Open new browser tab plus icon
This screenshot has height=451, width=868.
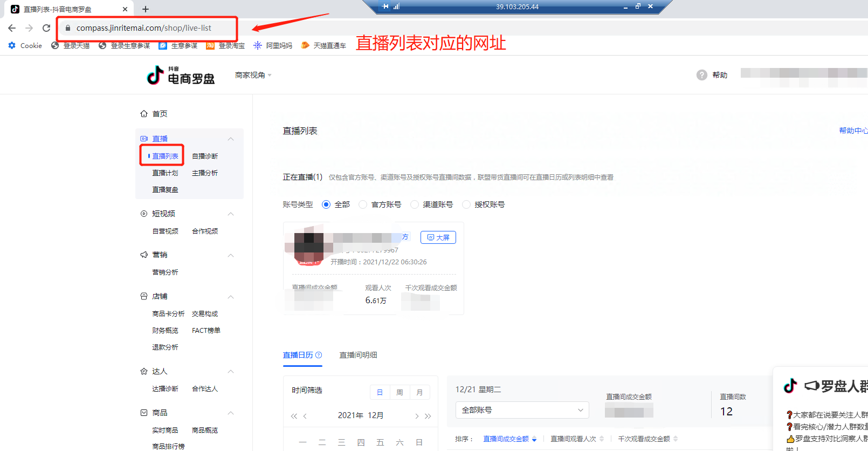(146, 9)
